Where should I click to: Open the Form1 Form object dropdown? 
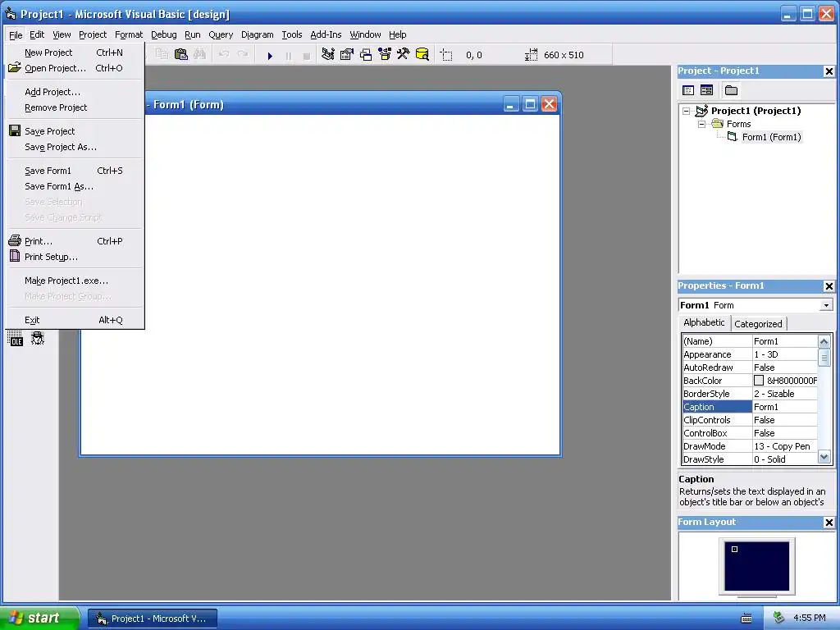[826, 305]
